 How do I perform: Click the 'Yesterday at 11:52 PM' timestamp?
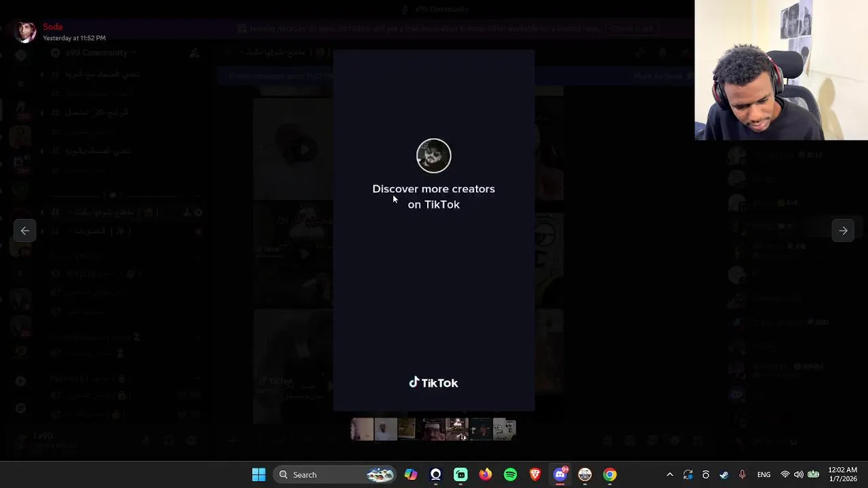click(x=74, y=39)
